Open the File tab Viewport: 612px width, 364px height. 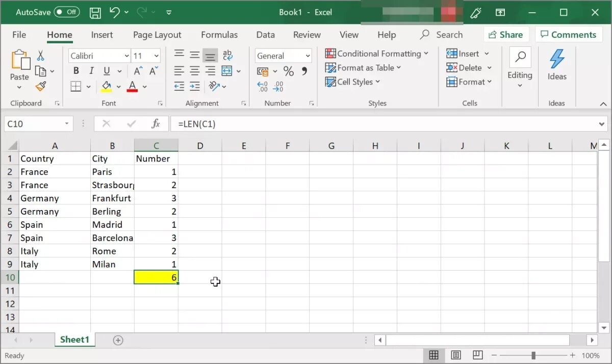[19, 35]
